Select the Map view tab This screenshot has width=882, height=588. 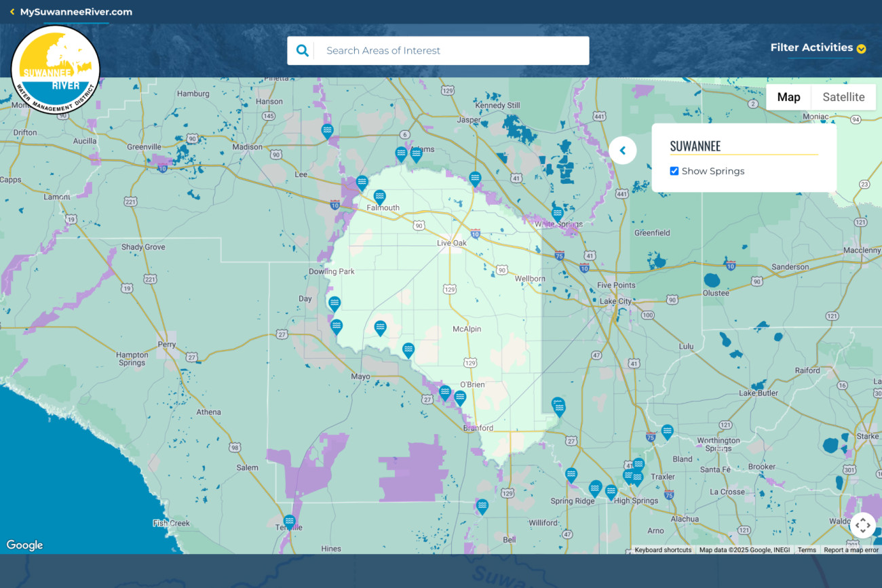788,97
